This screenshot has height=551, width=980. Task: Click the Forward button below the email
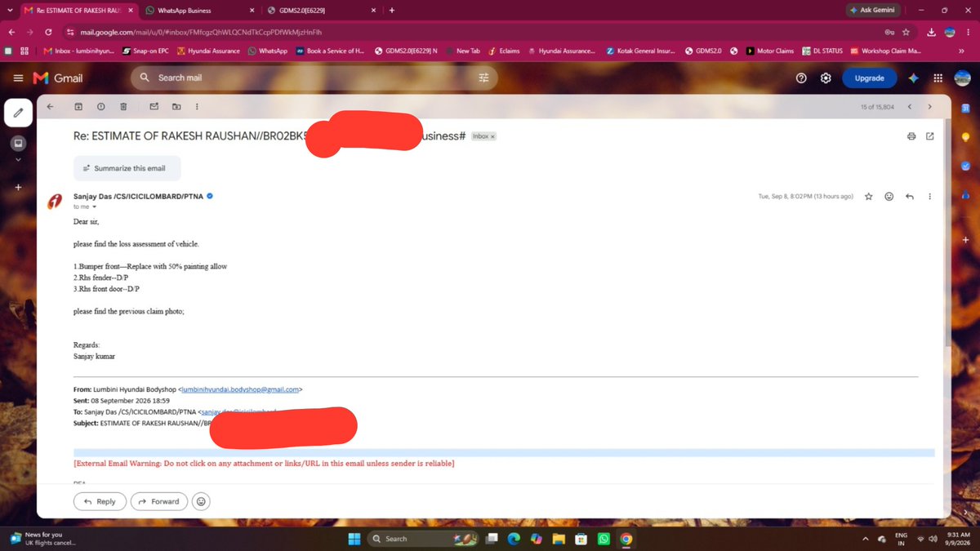158,501
